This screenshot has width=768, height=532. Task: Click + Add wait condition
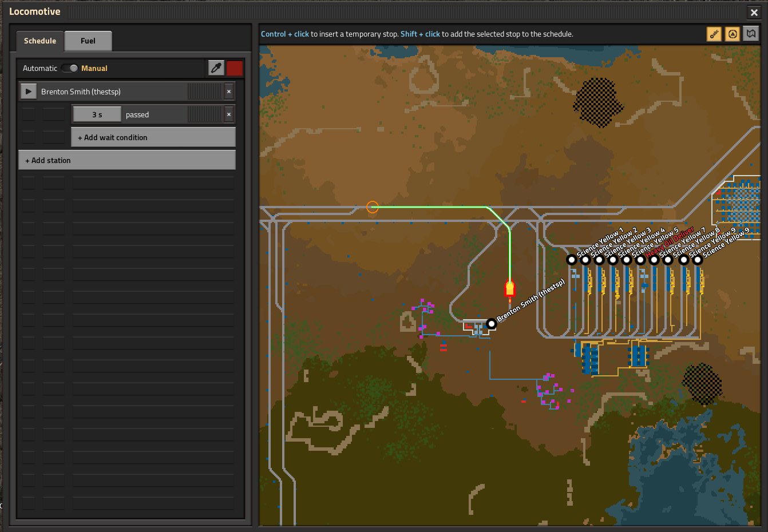153,137
